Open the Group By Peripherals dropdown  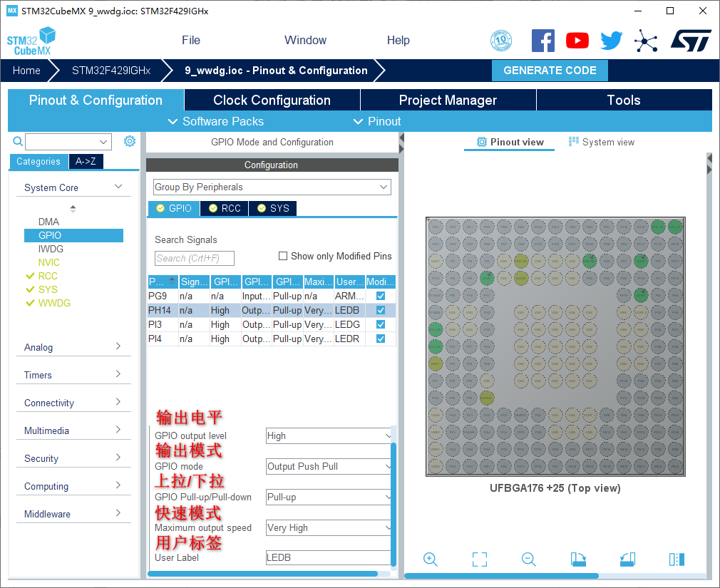[272, 187]
